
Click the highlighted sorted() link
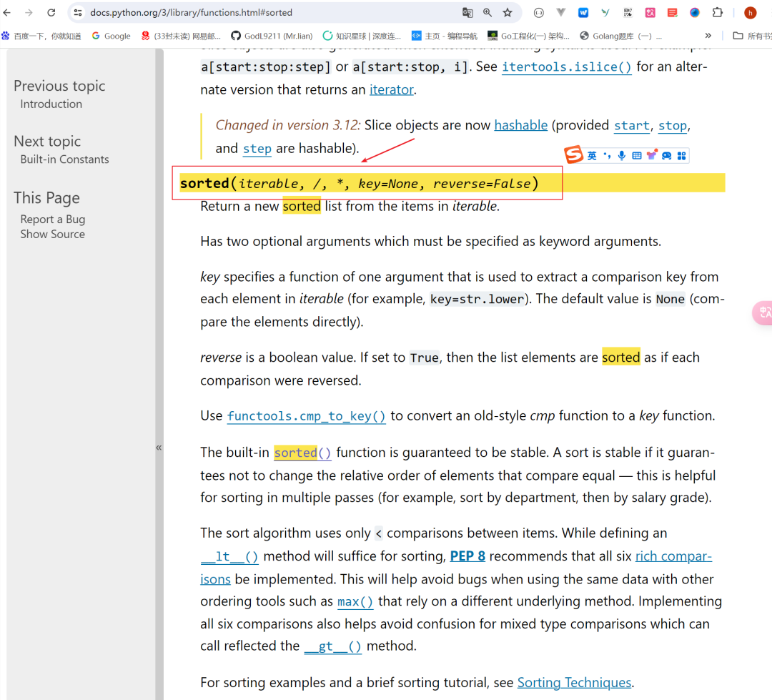pyautogui.click(x=303, y=452)
